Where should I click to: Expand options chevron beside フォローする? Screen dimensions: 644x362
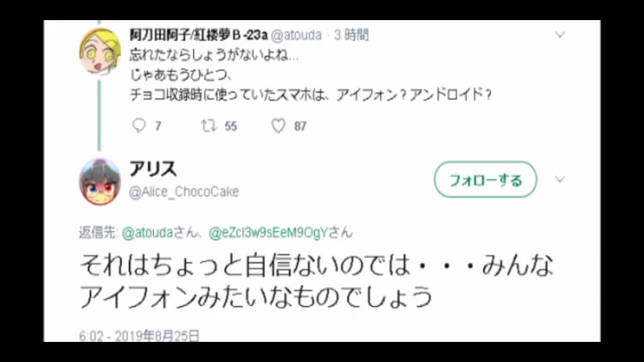point(559,180)
